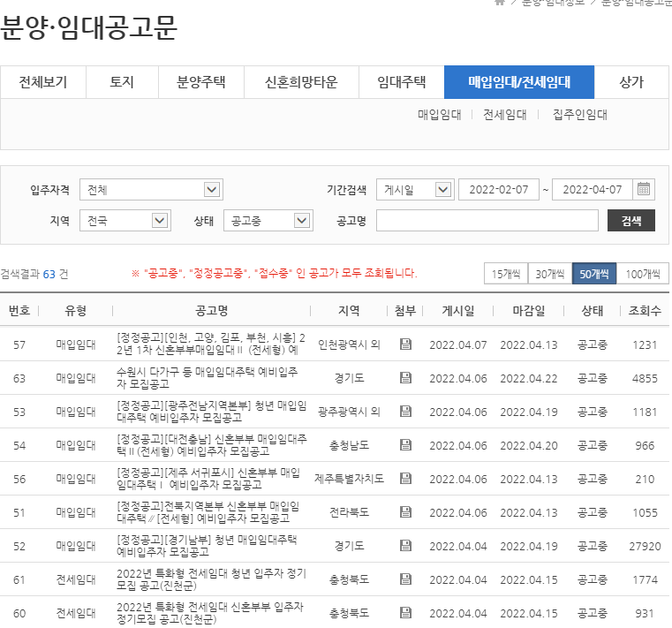This screenshot has height=628, width=672.
Task: Click the view count 27920
Action: [645, 546]
